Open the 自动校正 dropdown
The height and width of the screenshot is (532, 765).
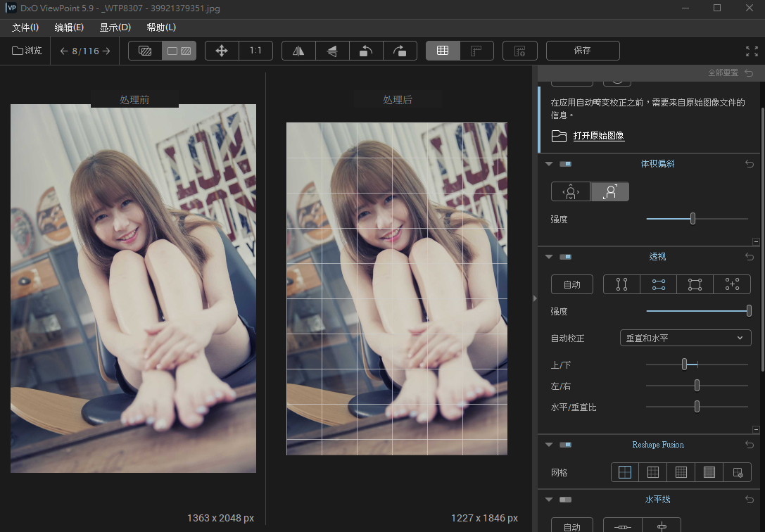pyautogui.click(x=685, y=338)
